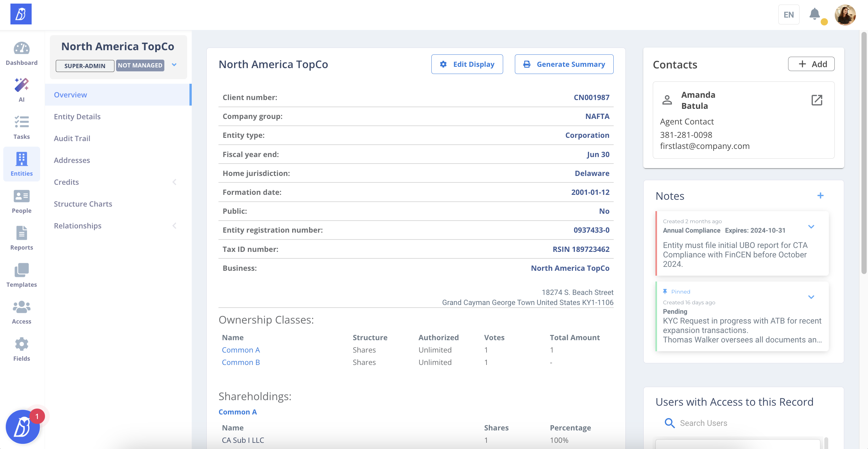Screen dimensions: 868x449
Task: Open the Templates icon in sidebar
Action: tap(22, 270)
